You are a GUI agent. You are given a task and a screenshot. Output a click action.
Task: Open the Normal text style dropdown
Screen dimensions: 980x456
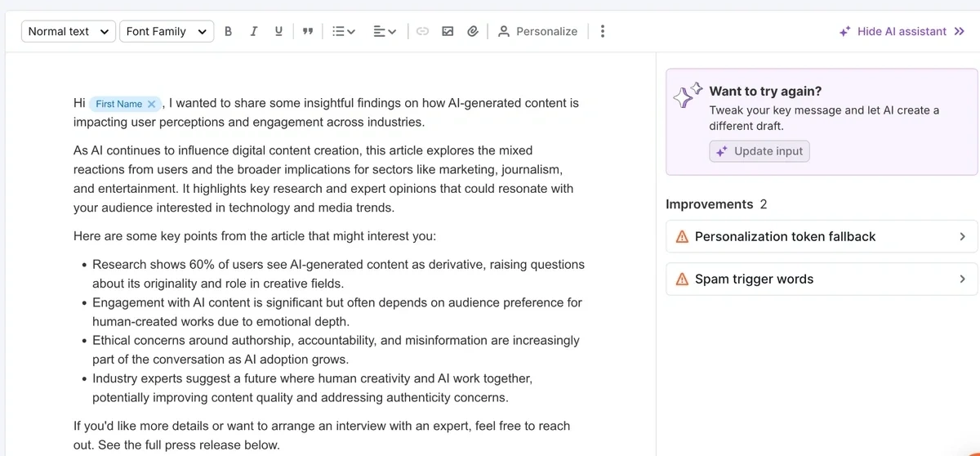(x=68, y=31)
